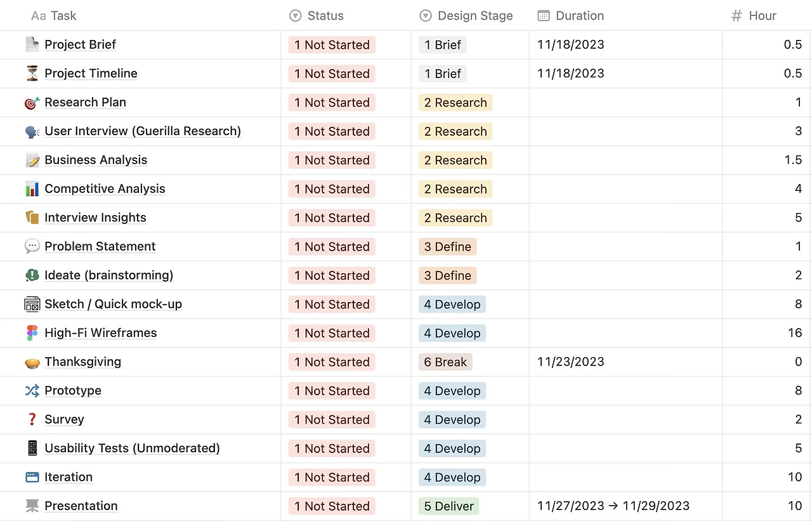Open the Project Brief page
The width and height of the screenshot is (812, 524).
80,45
